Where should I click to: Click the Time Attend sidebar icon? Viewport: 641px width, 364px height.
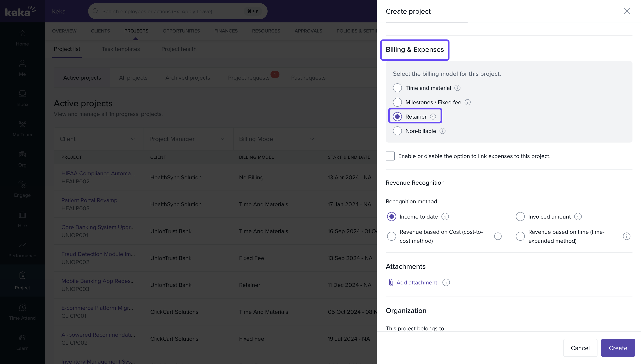click(x=22, y=312)
